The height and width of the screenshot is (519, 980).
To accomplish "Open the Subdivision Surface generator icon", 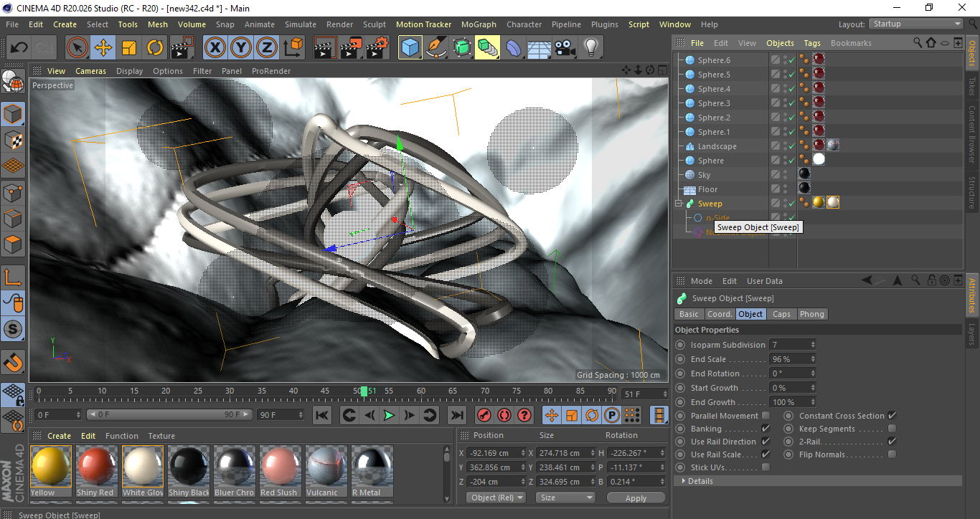I will click(x=462, y=48).
